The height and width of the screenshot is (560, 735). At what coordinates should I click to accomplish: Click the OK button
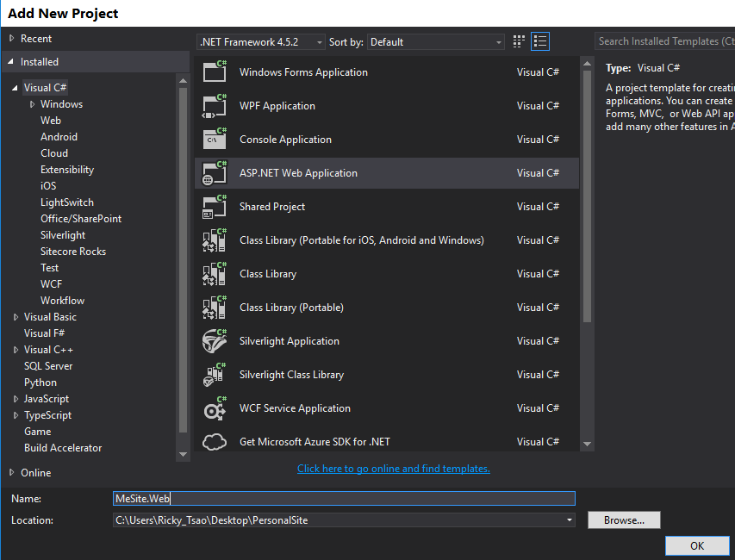point(696,546)
